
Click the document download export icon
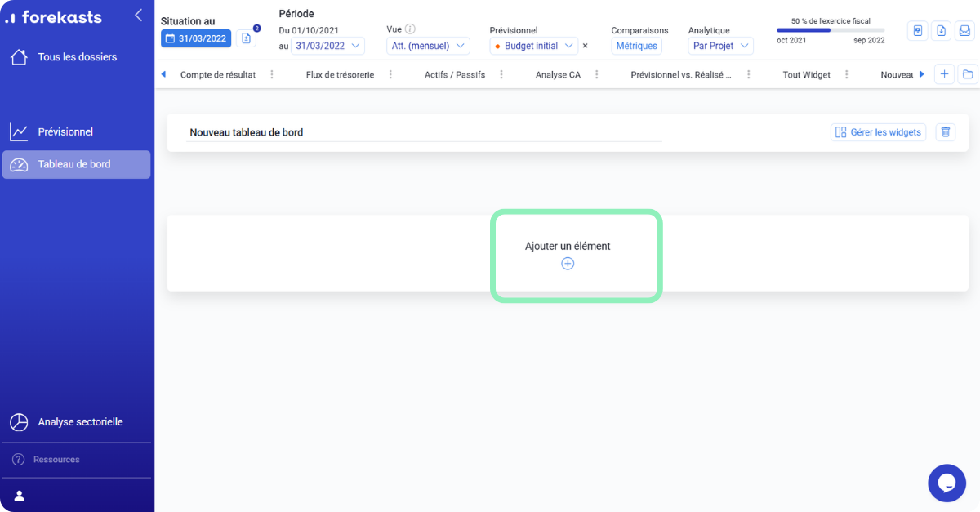click(942, 30)
